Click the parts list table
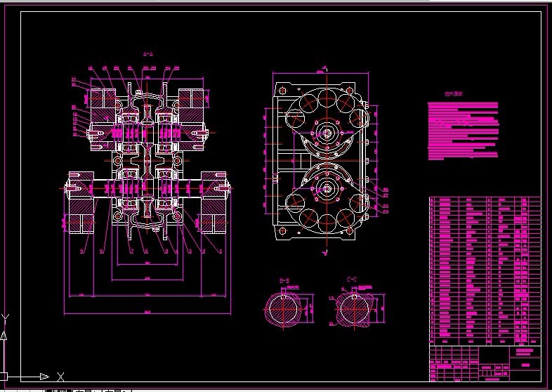 [x=485, y=271]
